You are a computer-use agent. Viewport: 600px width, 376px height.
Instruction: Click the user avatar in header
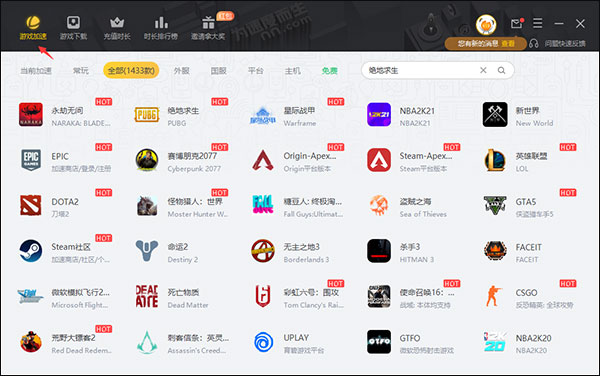tap(486, 25)
